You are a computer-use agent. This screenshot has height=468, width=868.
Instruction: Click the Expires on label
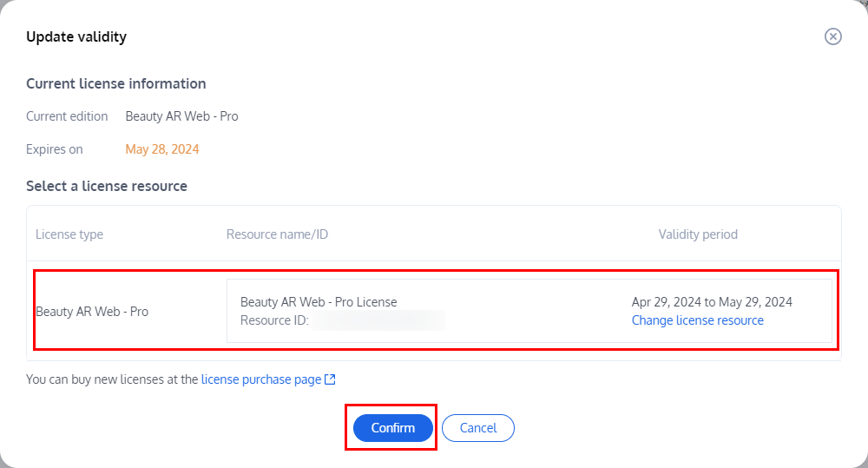[x=54, y=149]
